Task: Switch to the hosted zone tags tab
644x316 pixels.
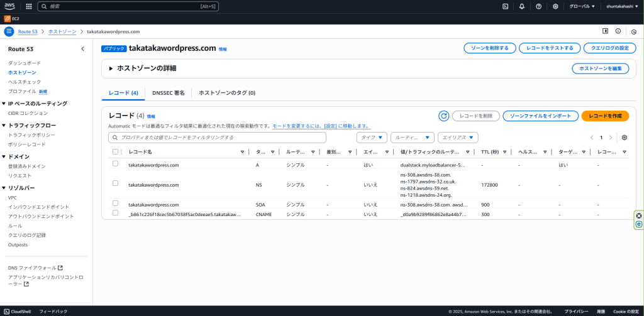Action: click(227, 93)
